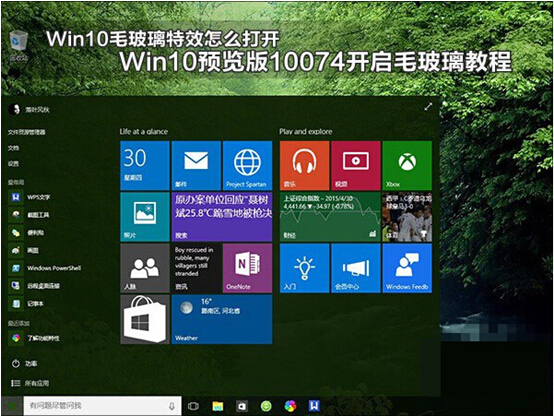Viewport: 554px width, 417px height.
Task: Click the user account avatar in Start
Action: 14,110
